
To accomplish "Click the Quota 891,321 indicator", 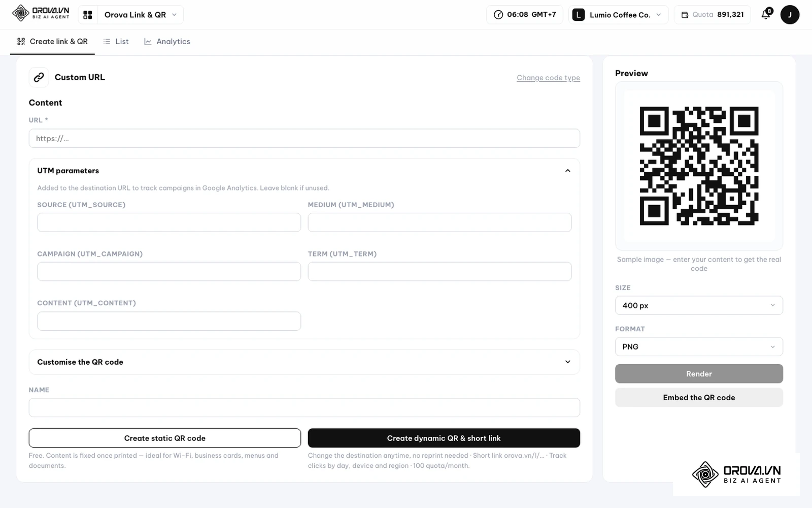I will pyautogui.click(x=712, y=15).
